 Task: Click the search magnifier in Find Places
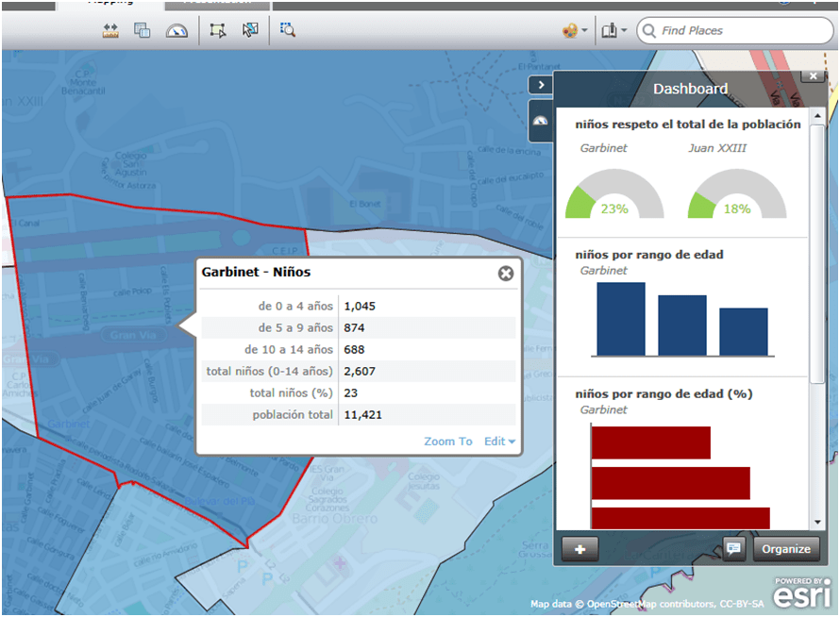click(648, 30)
